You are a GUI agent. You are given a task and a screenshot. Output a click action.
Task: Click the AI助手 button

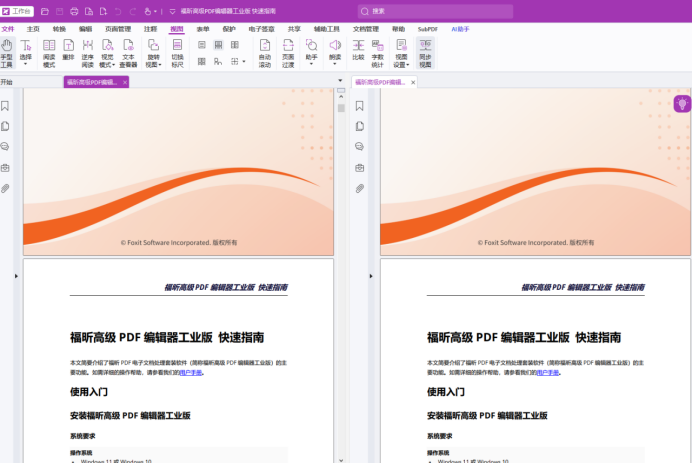pos(460,29)
